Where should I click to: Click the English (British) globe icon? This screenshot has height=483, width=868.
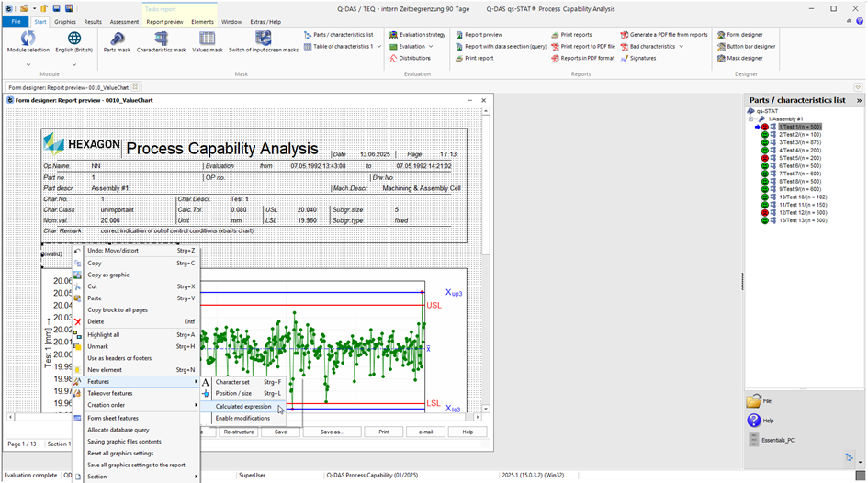pyautogui.click(x=74, y=39)
